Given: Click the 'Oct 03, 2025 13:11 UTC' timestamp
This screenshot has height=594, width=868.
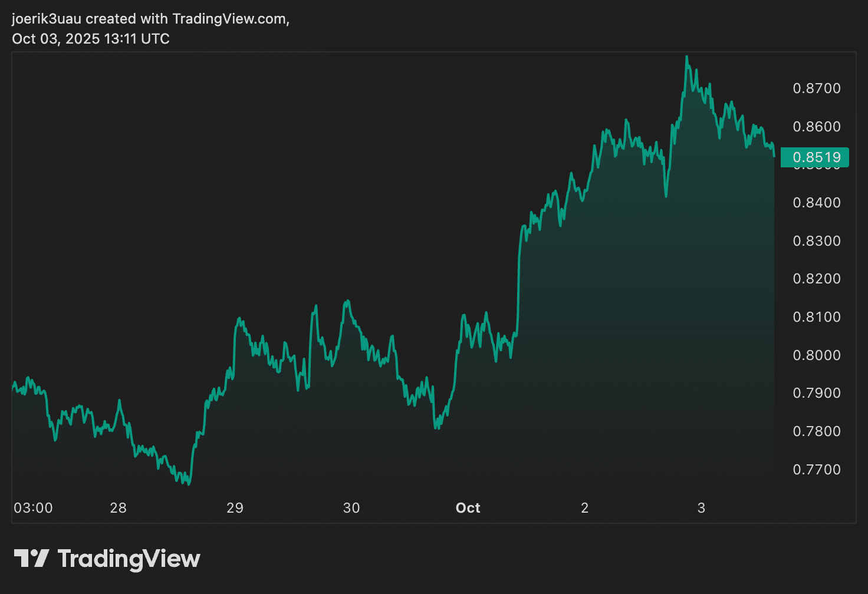Looking at the screenshot, I should tap(91, 39).
